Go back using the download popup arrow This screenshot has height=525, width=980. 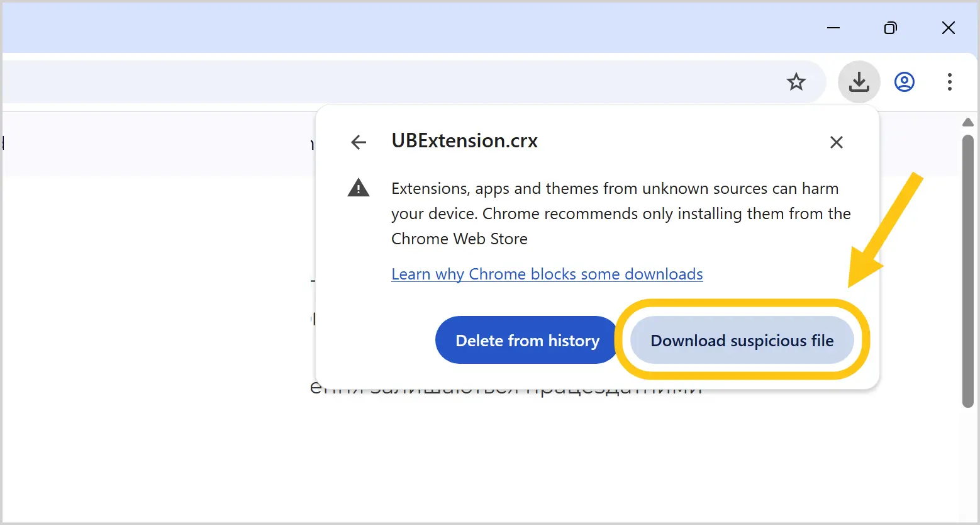click(359, 142)
